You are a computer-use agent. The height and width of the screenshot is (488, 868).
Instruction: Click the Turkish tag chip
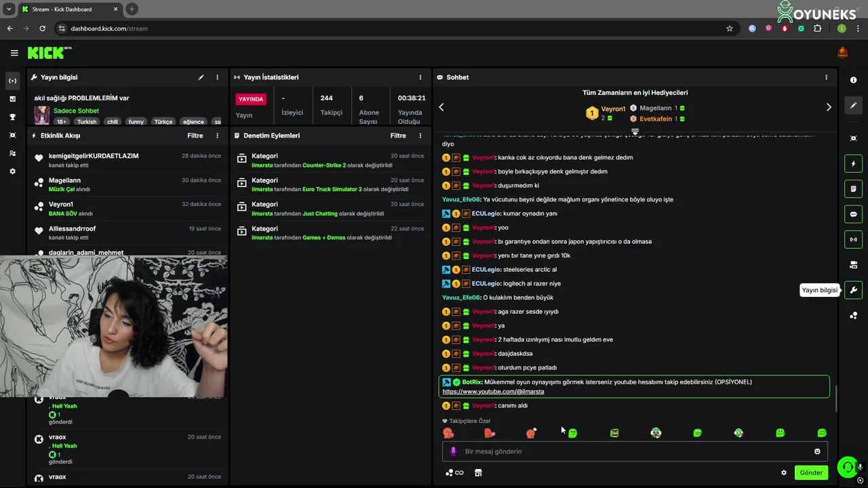click(87, 122)
